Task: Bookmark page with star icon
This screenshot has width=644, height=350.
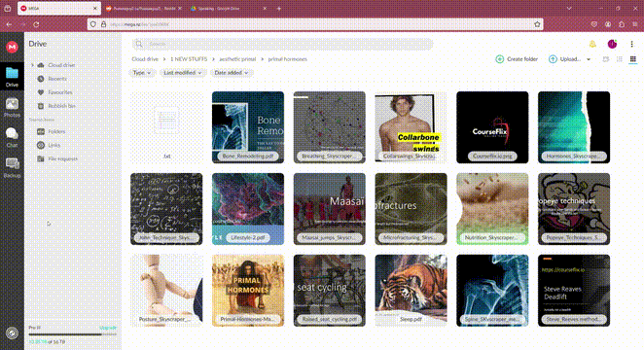Action: coord(537,24)
